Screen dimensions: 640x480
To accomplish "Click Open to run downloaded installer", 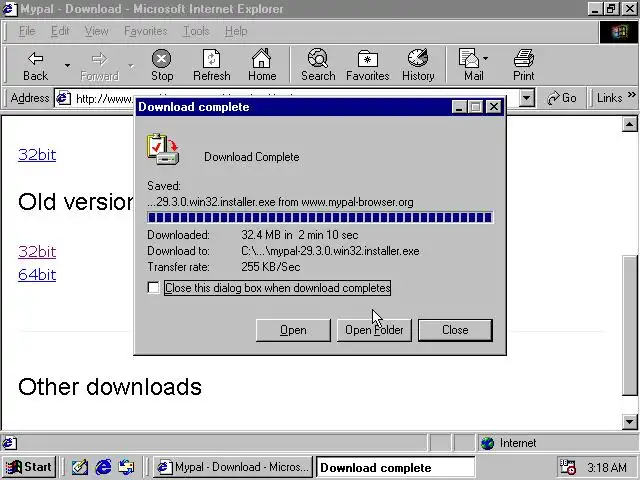I will click(x=293, y=330).
